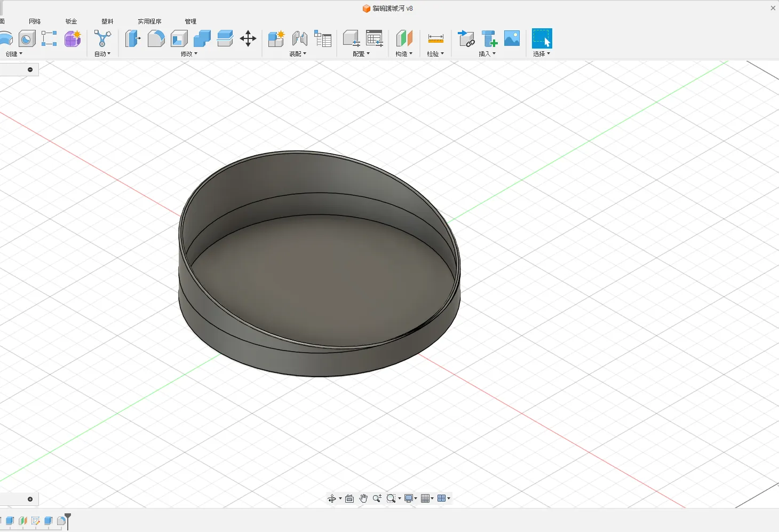The height and width of the screenshot is (532, 779).
Task: Expand the 插入 dropdown
Action: tap(487, 54)
